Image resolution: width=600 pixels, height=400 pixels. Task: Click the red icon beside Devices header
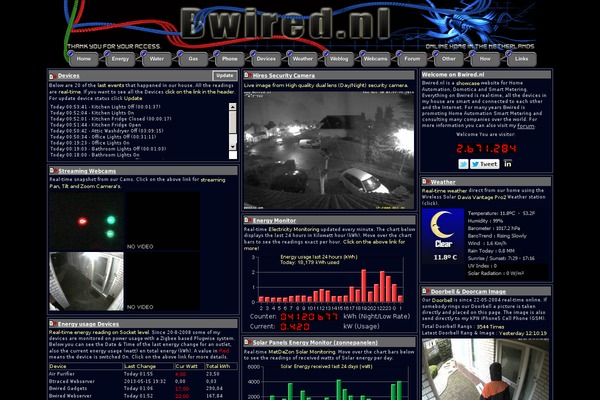[53, 76]
